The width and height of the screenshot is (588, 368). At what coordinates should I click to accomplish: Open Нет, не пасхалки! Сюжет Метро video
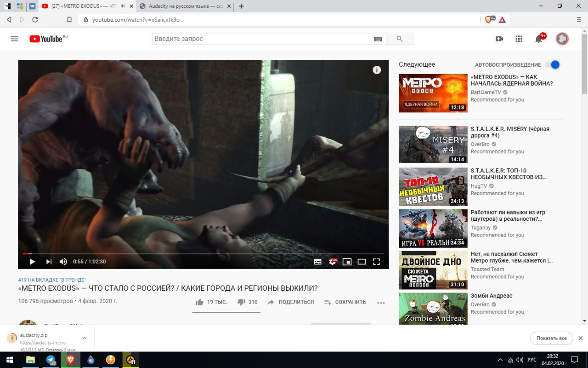tap(512, 257)
